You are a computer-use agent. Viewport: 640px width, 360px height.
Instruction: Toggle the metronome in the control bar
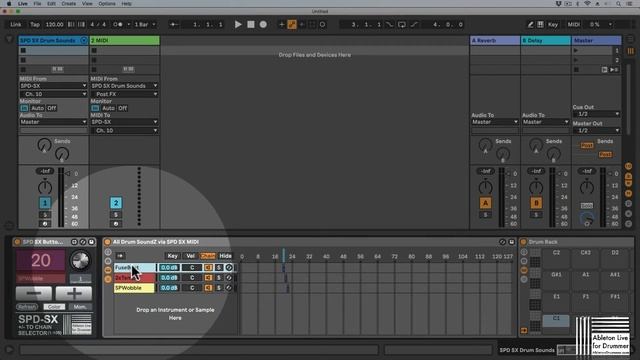(118, 24)
